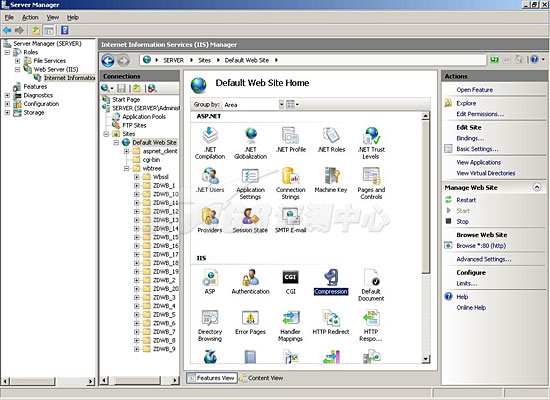Collapse the wbtree folder node
Screen dimensions: 550x400
[x=126, y=168]
